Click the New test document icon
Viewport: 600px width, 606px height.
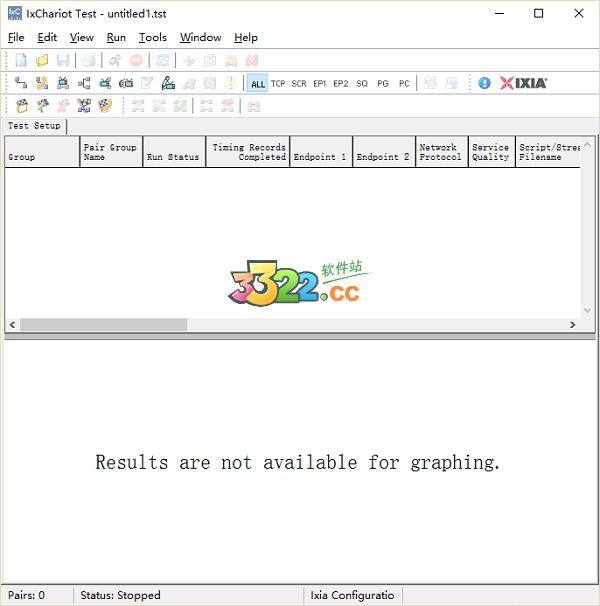[x=21, y=60]
